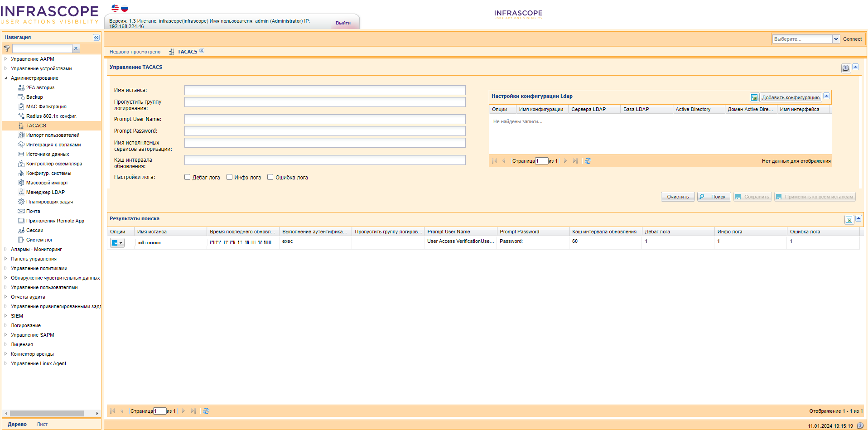Go to first page of search results
Screen dimensions: 868x430
(112, 411)
